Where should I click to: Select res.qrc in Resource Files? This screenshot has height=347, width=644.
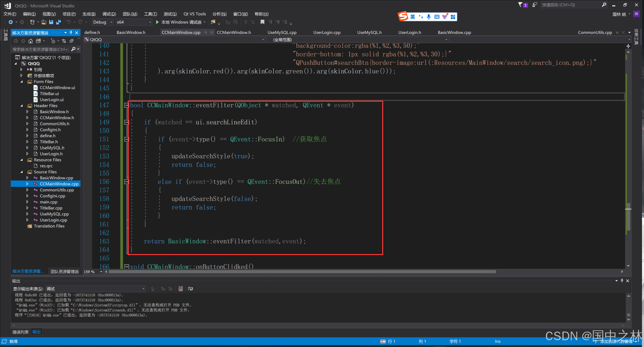click(46, 166)
